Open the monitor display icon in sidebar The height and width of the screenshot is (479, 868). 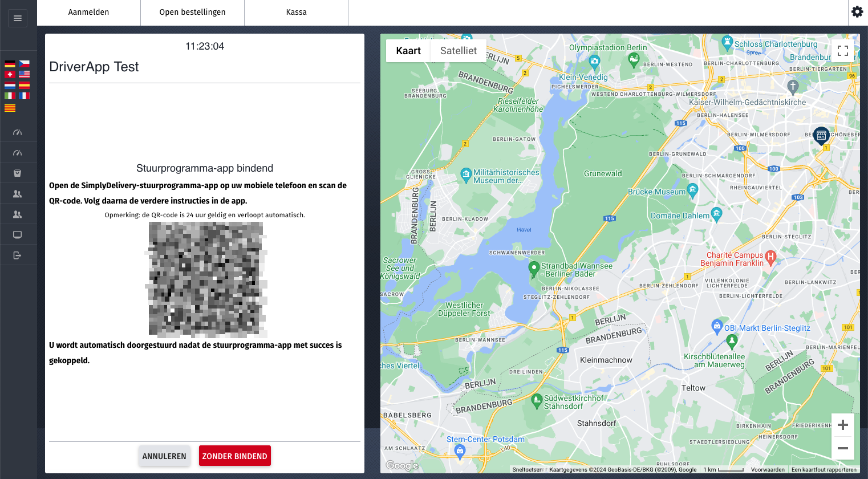18,235
